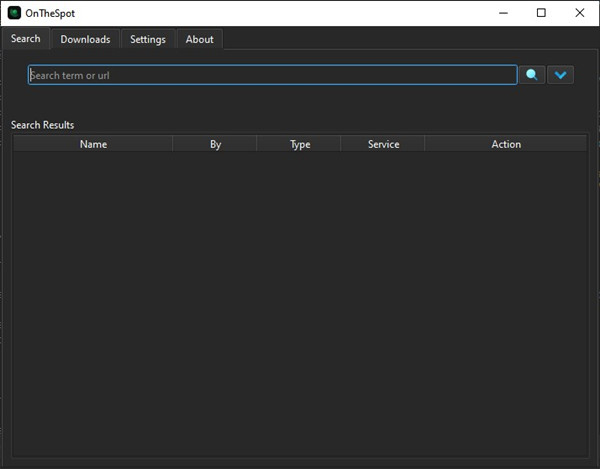The image size is (600, 469).
Task: Maximize the OnTheSpot window
Action: [x=541, y=13]
